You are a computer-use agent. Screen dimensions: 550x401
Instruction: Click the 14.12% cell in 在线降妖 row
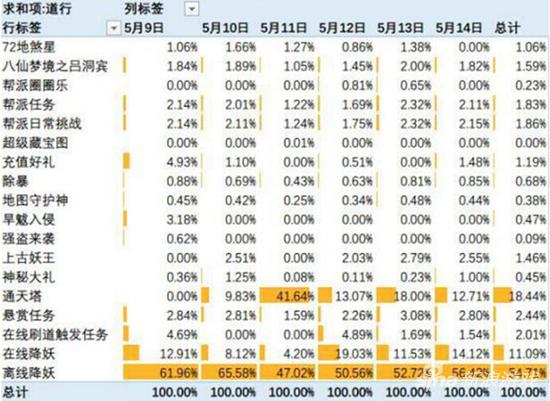(470, 354)
